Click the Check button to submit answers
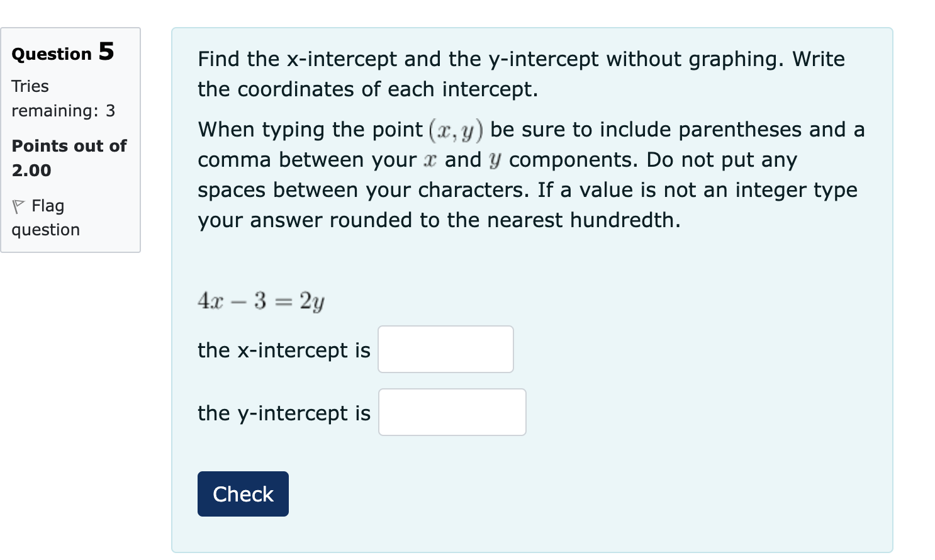935x560 pixels. pos(243,494)
